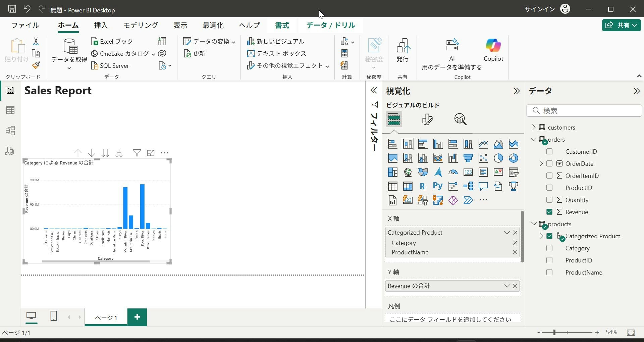The height and width of the screenshot is (342, 644).
Task: Open the Revenue の合計 field dropdown
Action: point(507,286)
